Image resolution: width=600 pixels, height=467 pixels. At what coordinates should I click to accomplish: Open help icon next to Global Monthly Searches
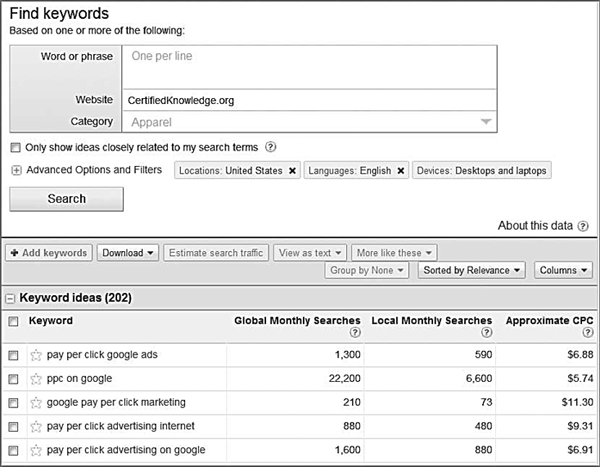(355, 332)
